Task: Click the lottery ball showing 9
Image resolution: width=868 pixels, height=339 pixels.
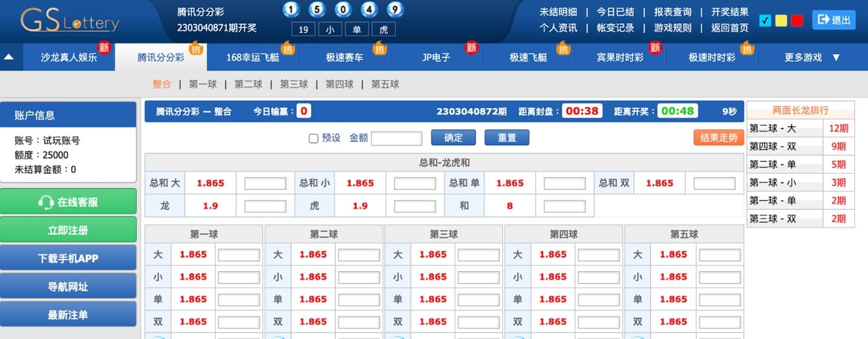Action: 395,9
